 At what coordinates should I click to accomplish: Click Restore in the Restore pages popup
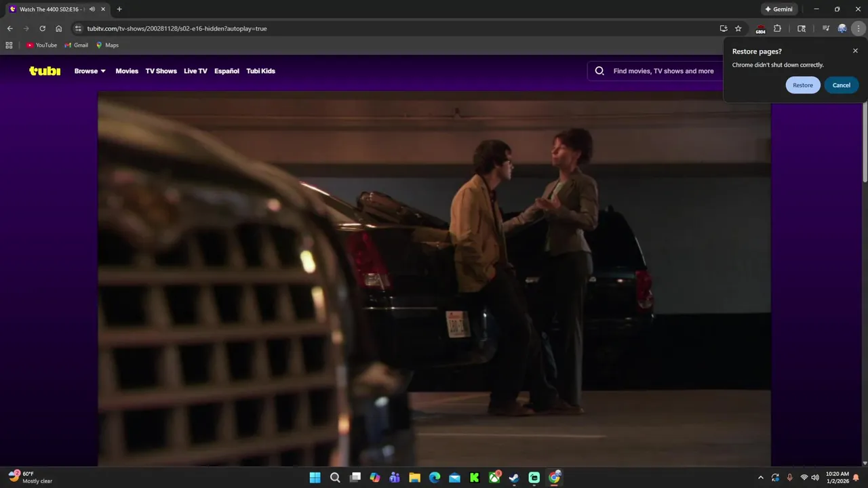pos(803,85)
